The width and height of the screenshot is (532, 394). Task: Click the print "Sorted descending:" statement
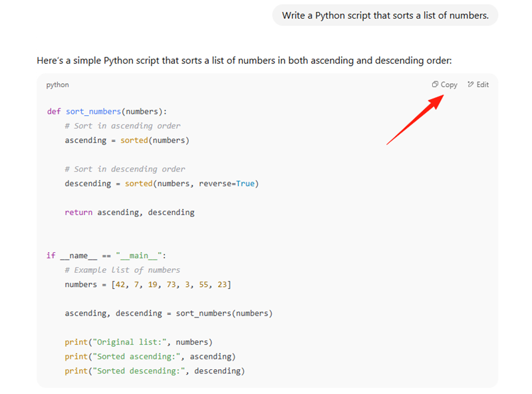[154, 371]
